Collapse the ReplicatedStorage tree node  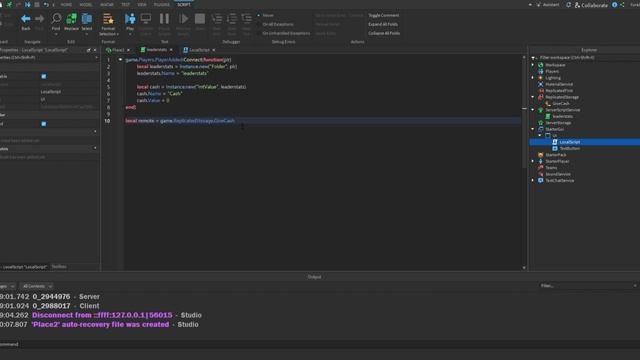(x=533, y=97)
